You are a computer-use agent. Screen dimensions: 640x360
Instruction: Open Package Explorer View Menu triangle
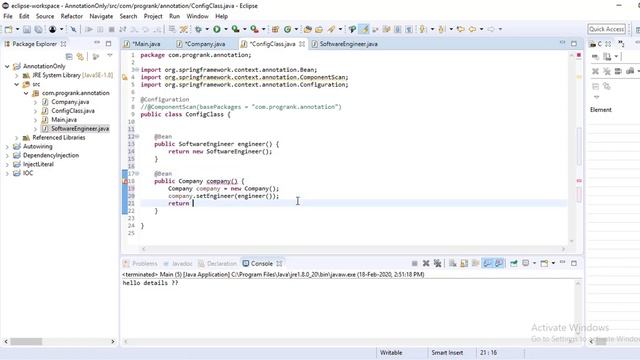(x=109, y=56)
